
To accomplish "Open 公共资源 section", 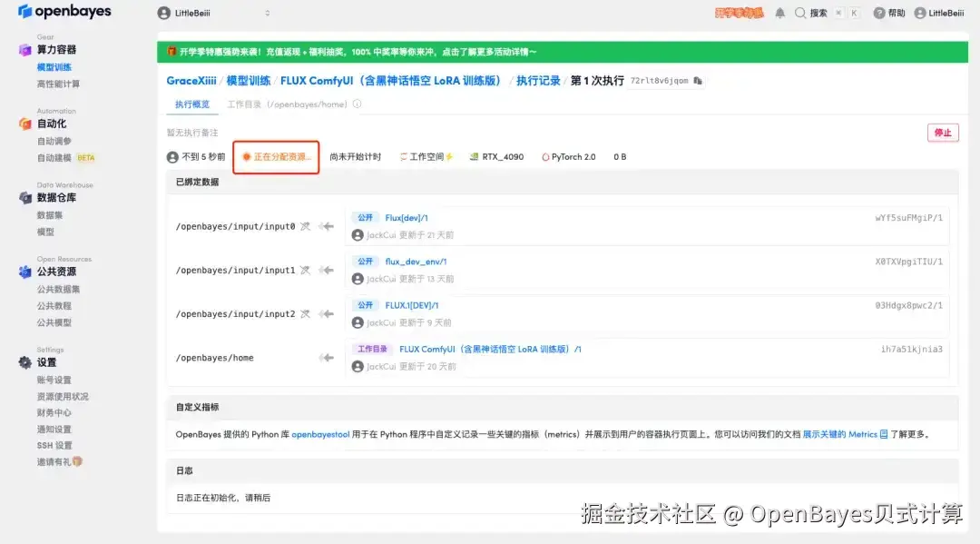I will coord(56,272).
